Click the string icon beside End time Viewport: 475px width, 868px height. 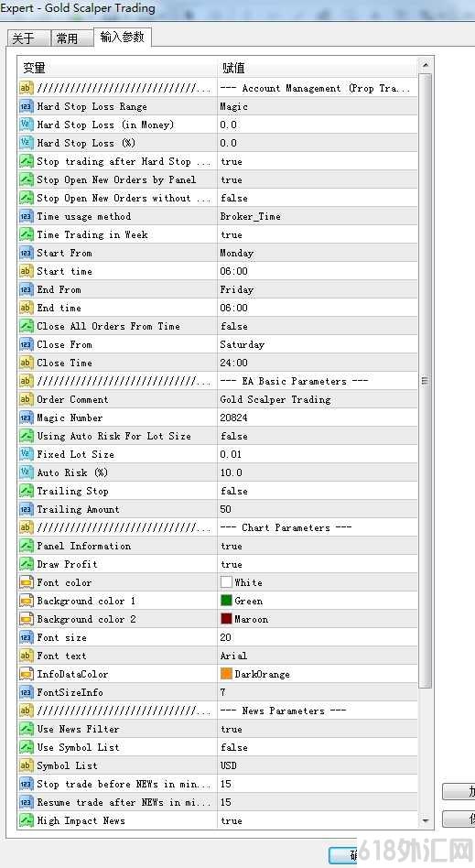(26, 308)
